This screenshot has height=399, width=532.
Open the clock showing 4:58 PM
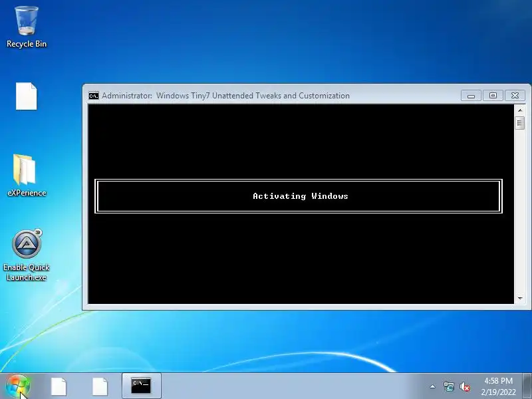coord(498,386)
